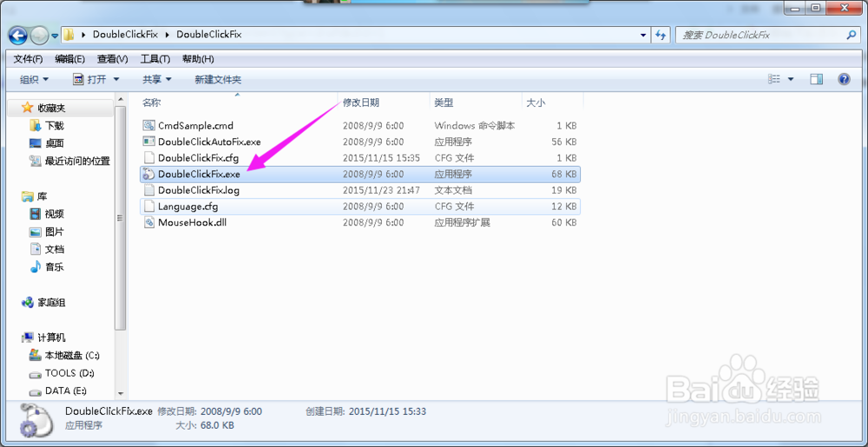Viewport: 868px width, 447px height.
Task: Click the Forward navigation arrow button
Action: coord(38,36)
